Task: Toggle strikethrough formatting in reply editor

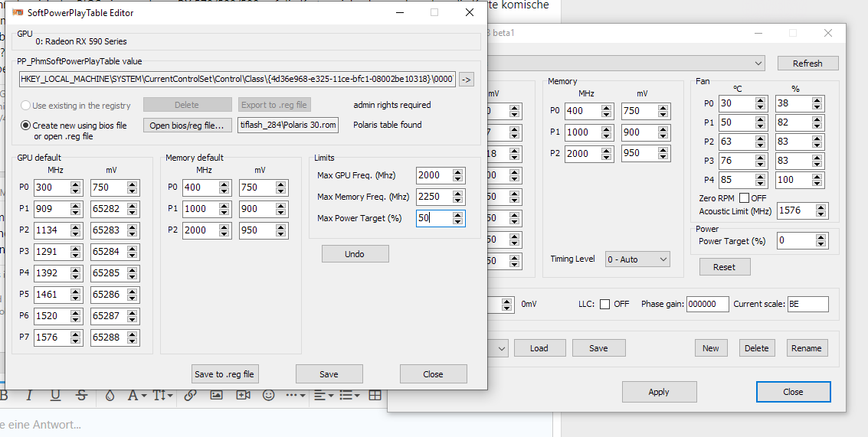Action: coord(81,396)
